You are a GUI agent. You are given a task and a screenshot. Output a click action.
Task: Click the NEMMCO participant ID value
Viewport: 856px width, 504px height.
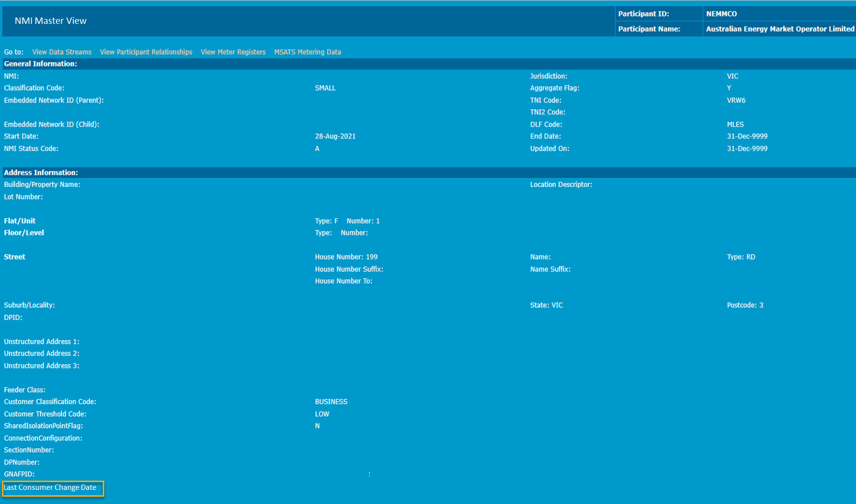tap(721, 14)
